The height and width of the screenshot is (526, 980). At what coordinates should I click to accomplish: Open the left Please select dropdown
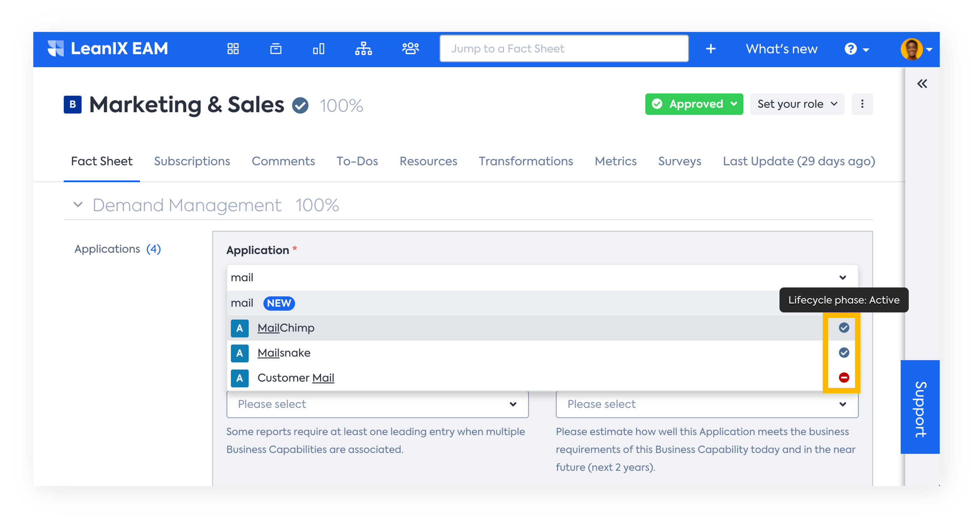(x=377, y=404)
